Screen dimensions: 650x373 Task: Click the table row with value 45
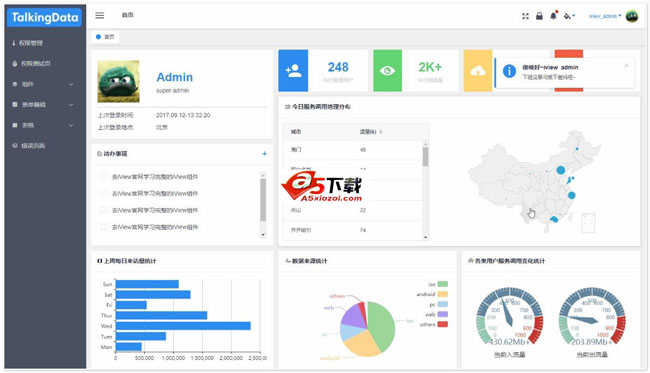coord(352,150)
